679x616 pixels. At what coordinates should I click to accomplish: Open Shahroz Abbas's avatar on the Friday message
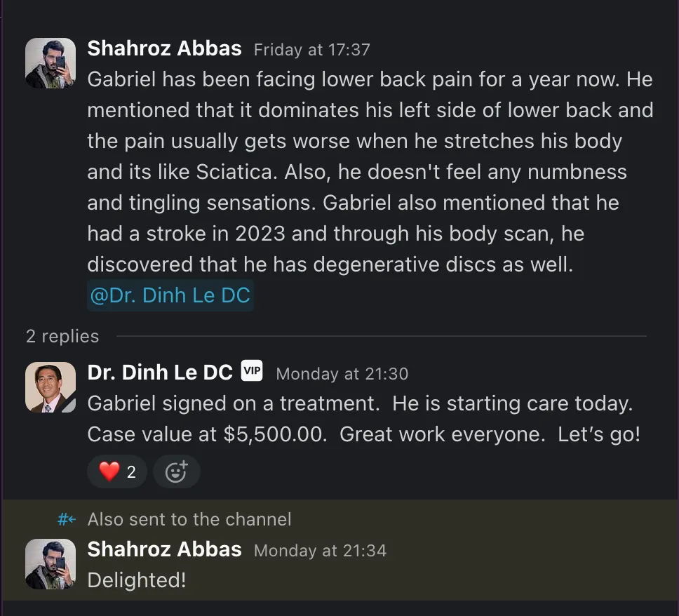tap(51, 63)
